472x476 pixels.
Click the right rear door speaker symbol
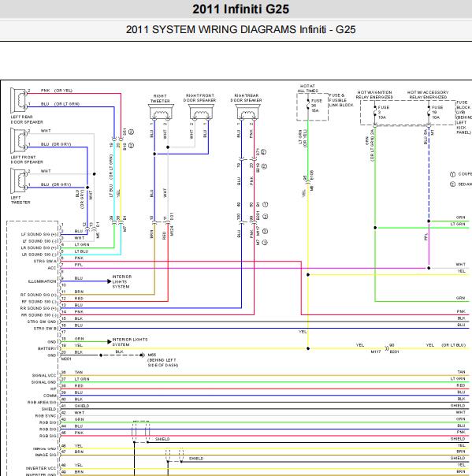(247, 113)
